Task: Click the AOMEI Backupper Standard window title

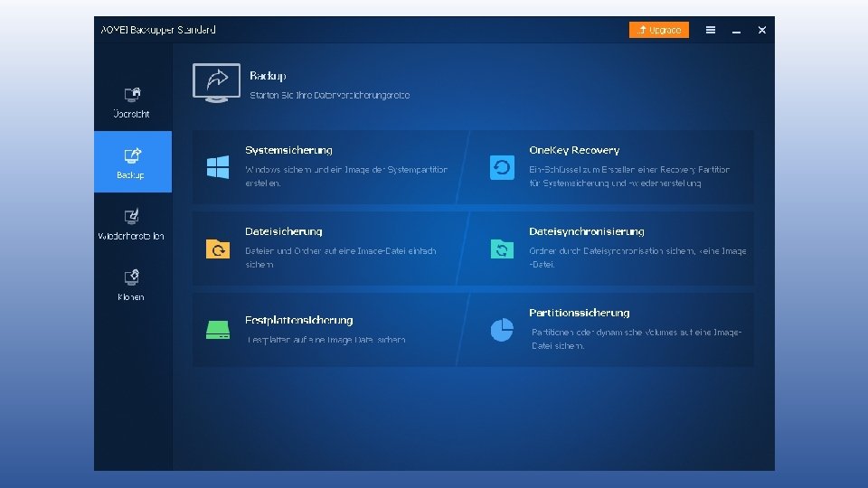Action: 157,30
